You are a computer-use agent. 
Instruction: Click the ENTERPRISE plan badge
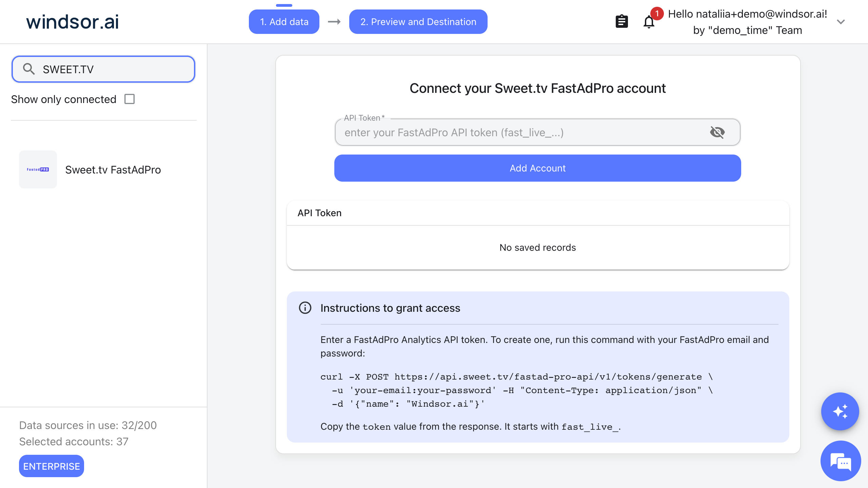point(52,466)
